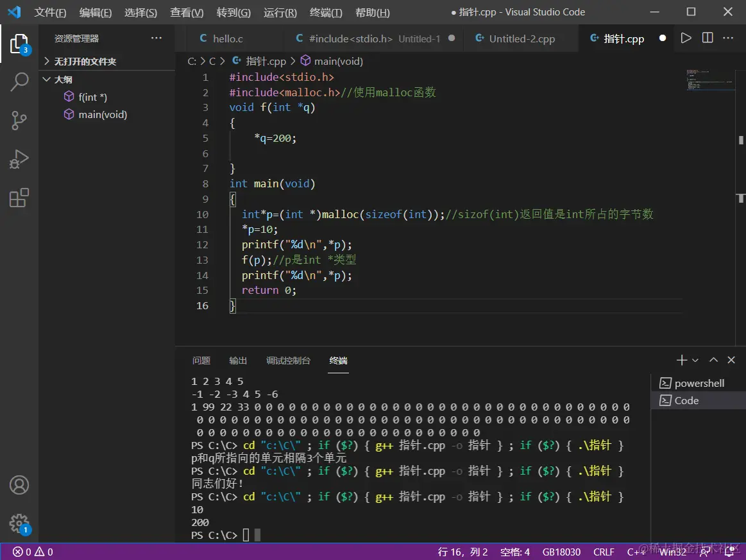Open the Run and Debug view
Image resolution: width=746 pixels, height=560 pixels.
[x=19, y=159]
